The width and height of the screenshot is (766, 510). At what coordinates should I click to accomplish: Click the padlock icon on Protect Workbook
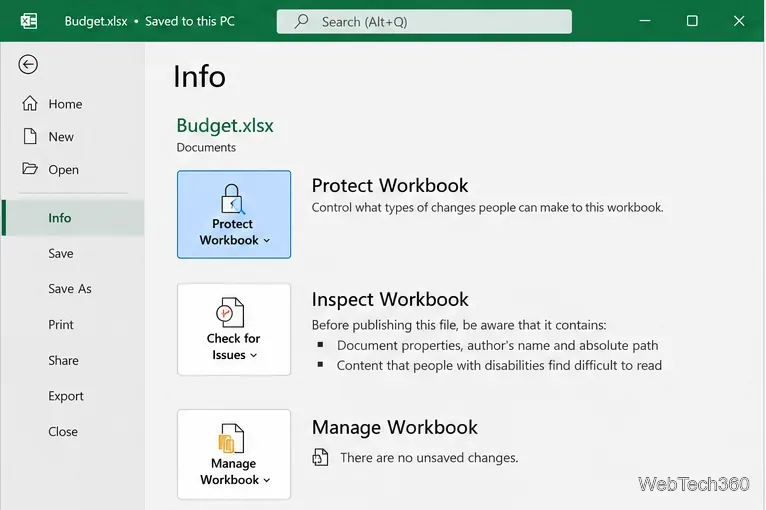pyautogui.click(x=233, y=199)
